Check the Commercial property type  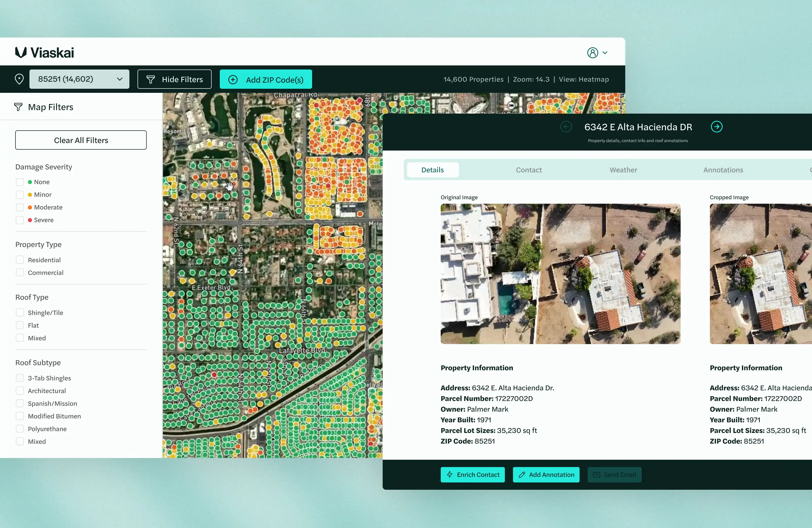pos(20,273)
